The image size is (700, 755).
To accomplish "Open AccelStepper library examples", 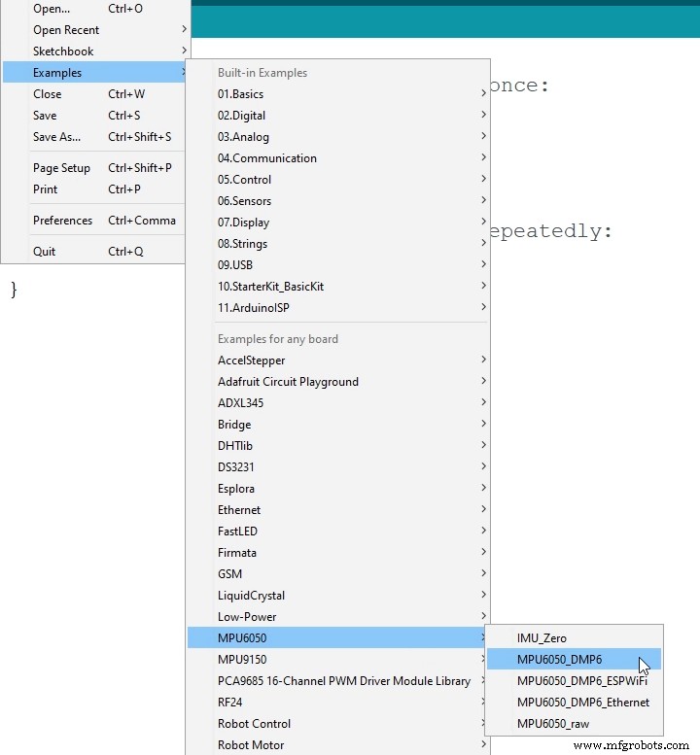I will [338, 360].
